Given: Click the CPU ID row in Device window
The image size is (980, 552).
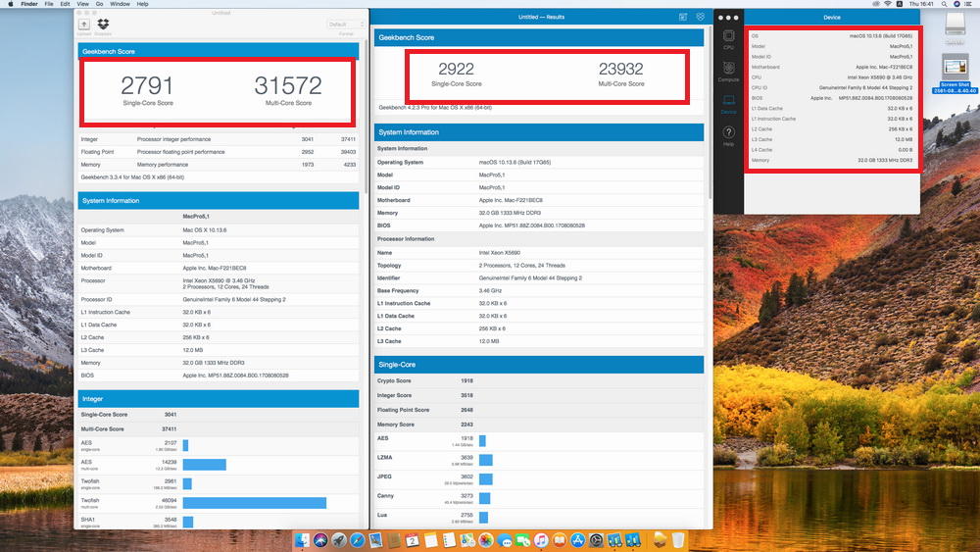Looking at the screenshot, I should pyautogui.click(x=832, y=87).
